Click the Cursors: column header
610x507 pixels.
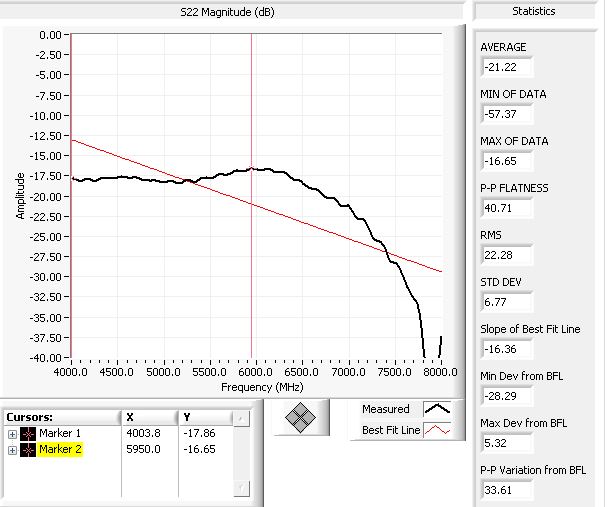tap(62, 417)
